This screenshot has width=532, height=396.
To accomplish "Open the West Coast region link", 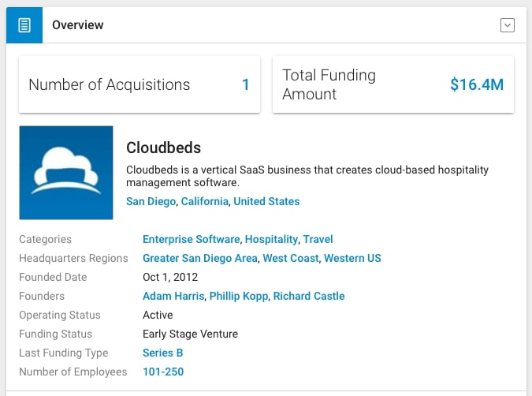I will [291, 258].
